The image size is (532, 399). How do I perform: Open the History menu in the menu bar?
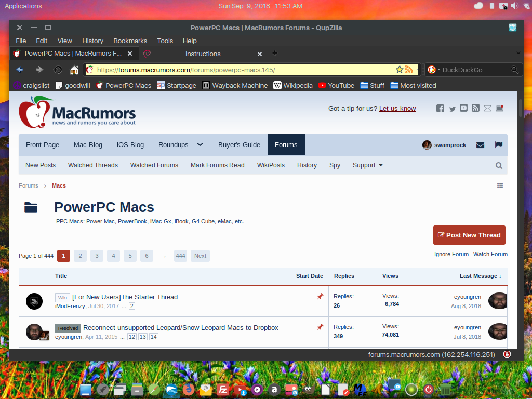coord(92,41)
